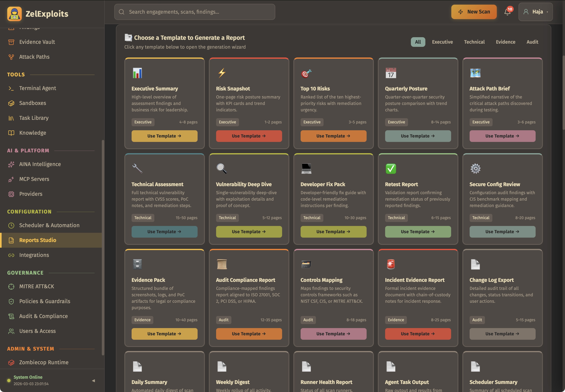The image size is (565, 392).
Task: Use the Executive Summary template
Action: [164, 136]
